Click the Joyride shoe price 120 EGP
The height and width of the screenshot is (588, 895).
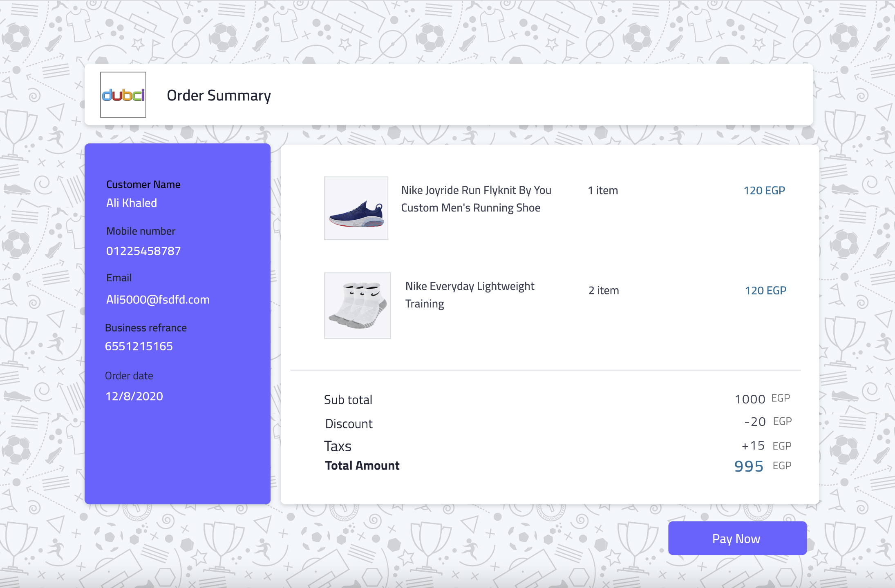(x=764, y=190)
